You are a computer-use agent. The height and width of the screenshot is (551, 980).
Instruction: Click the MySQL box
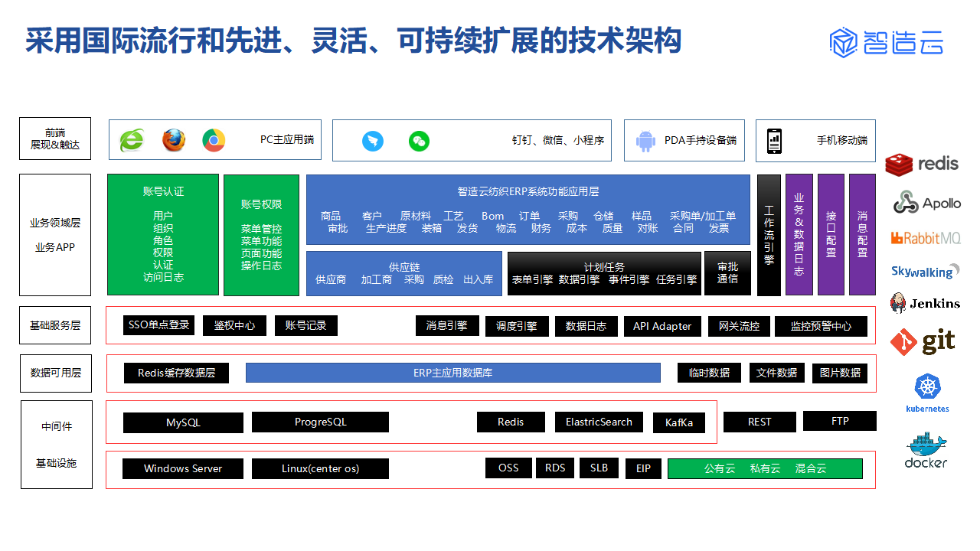click(x=183, y=422)
